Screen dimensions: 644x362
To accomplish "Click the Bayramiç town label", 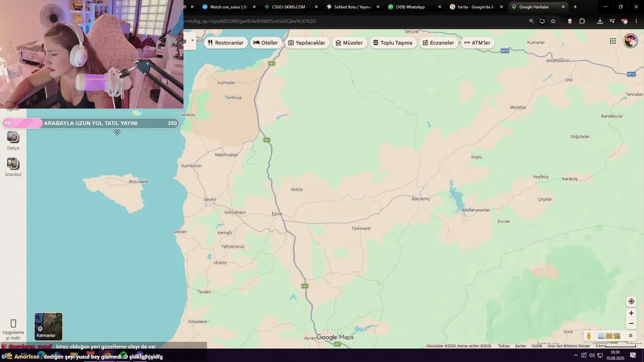I will click(421, 199).
